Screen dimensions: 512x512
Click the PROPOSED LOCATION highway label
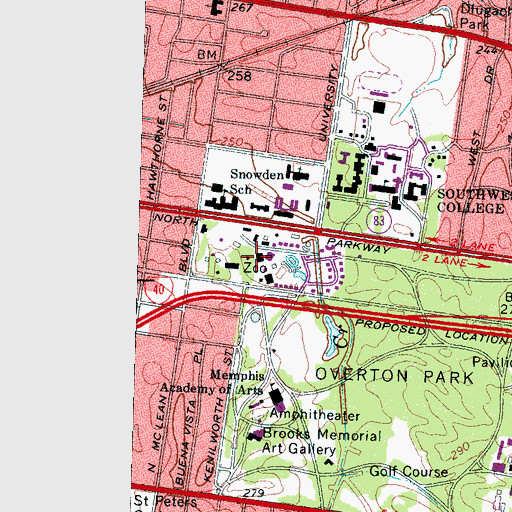pos(433,332)
